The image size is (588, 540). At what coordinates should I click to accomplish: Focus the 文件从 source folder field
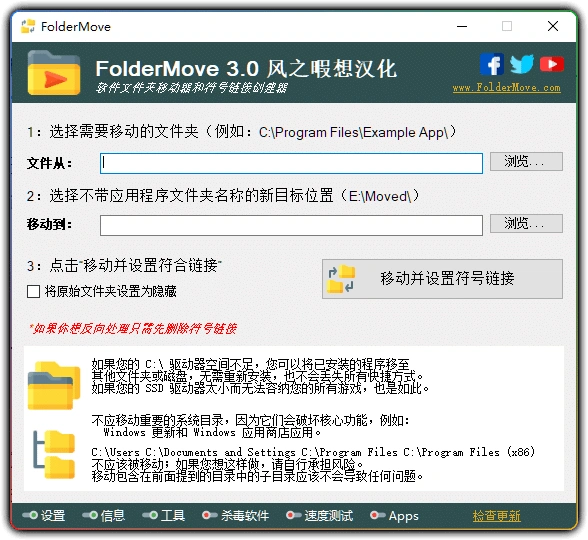[291, 163]
